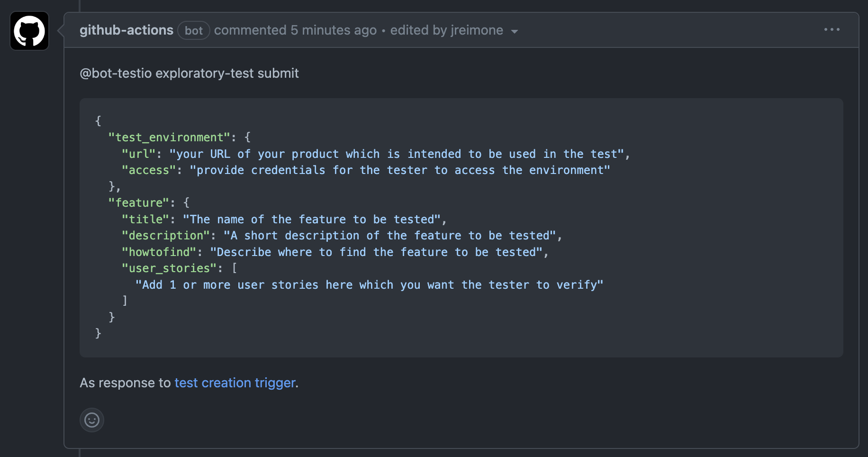The width and height of the screenshot is (868, 457).
Task: Click the "access" credentials line in the code
Action: [366, 170]
